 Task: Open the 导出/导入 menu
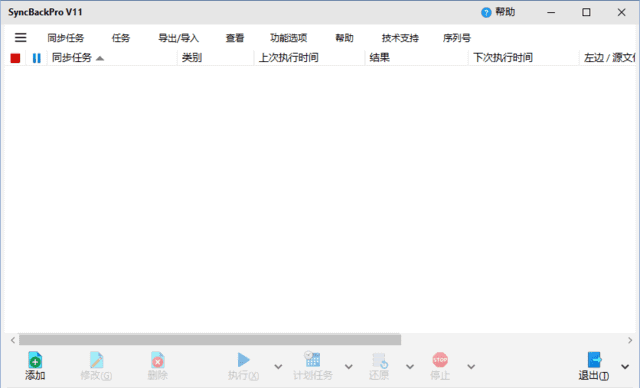[x=178, y=38]
